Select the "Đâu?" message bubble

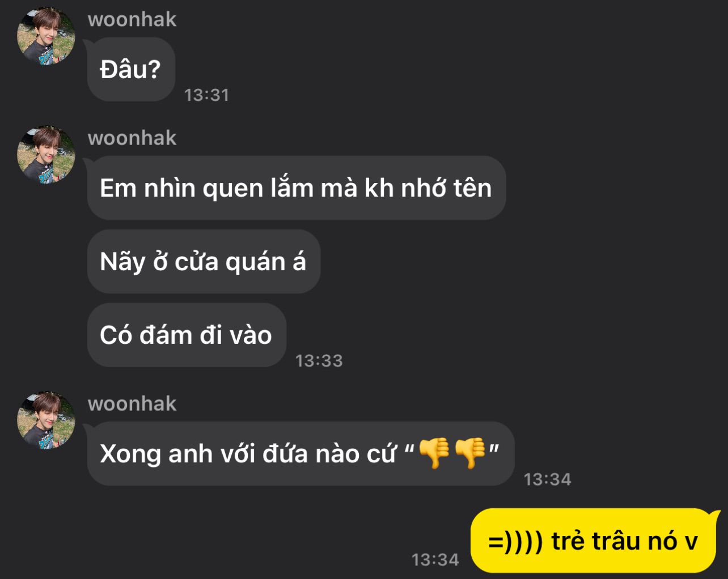pyautogui.click(x=131, y=70)
